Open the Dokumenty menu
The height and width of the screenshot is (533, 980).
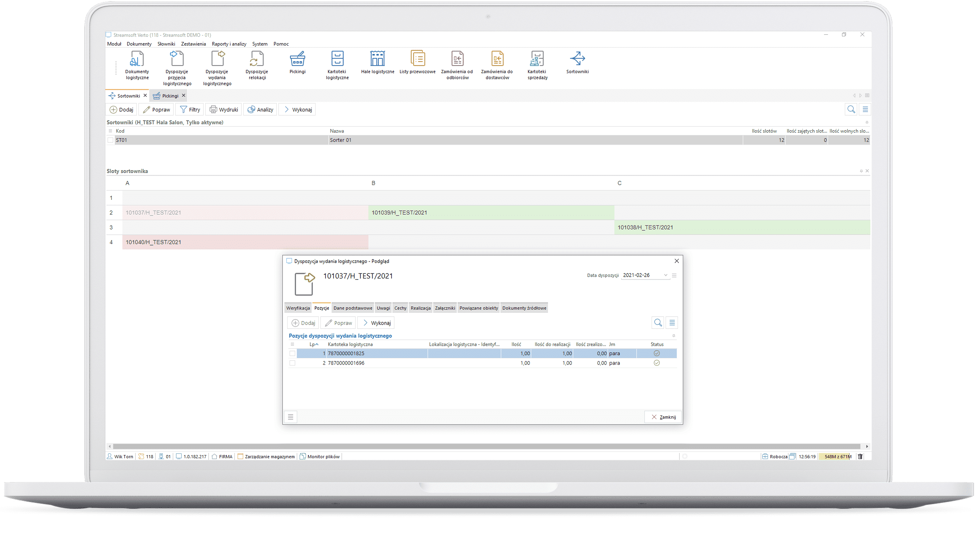click(139, 44)
